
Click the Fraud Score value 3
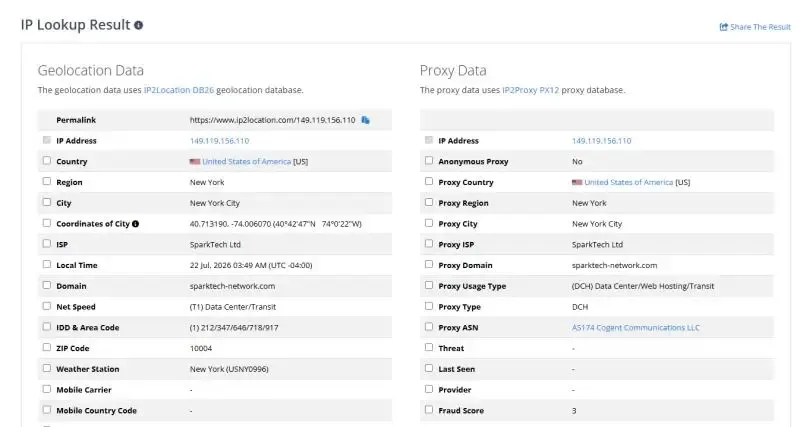coord(574,411)
